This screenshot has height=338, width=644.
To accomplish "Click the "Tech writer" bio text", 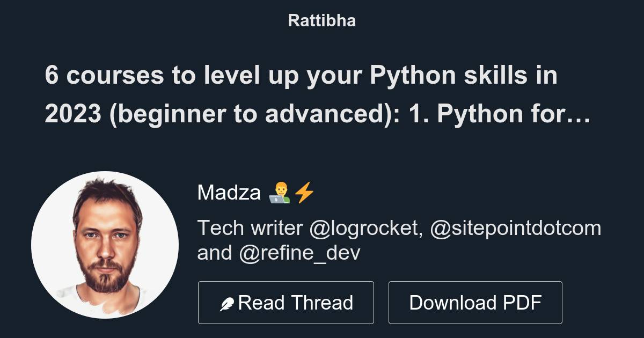I will click(x=250, y=229).
